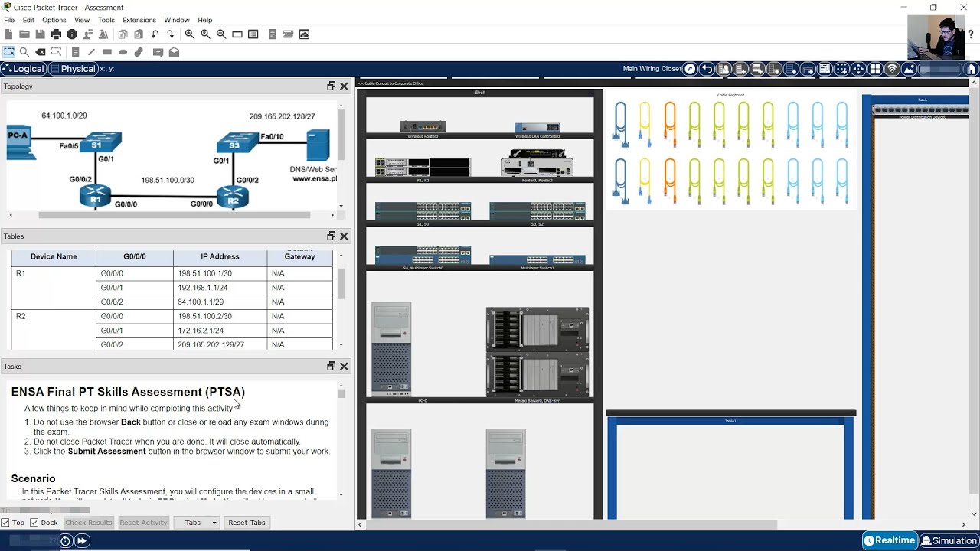This screenshot has height=551, width=980.
Task: Open the Extensions menu
Action: (139, 20)
